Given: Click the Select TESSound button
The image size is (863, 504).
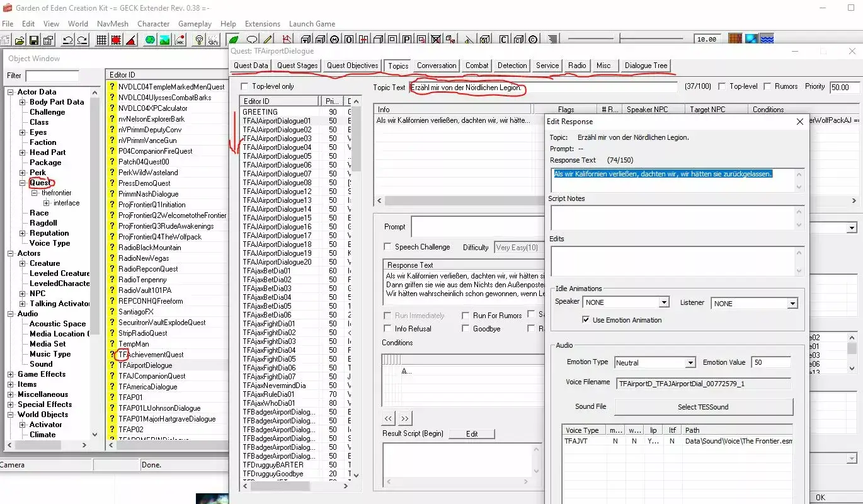Looking at the screenshot, I should pos(703,407).
